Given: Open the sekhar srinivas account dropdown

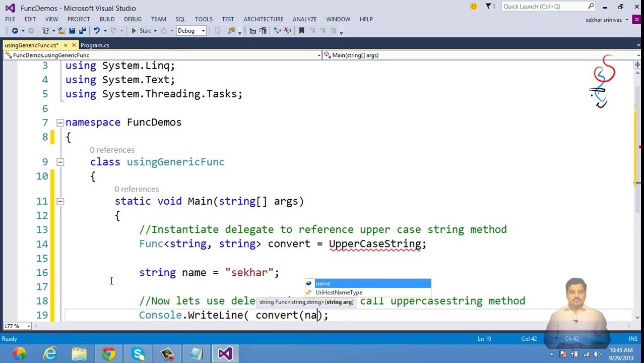Looking at the screenshot, I should (627, 20).
